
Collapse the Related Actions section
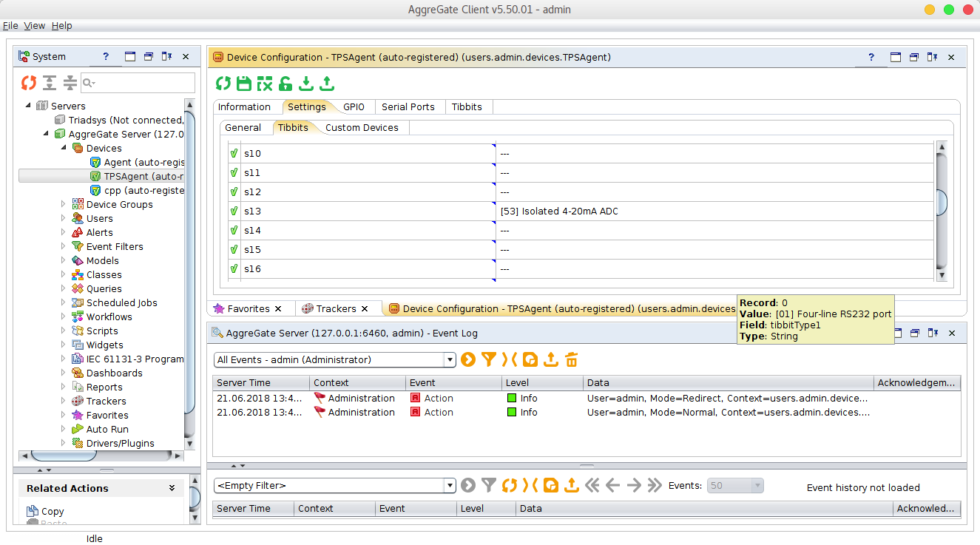tap(172, 488)
